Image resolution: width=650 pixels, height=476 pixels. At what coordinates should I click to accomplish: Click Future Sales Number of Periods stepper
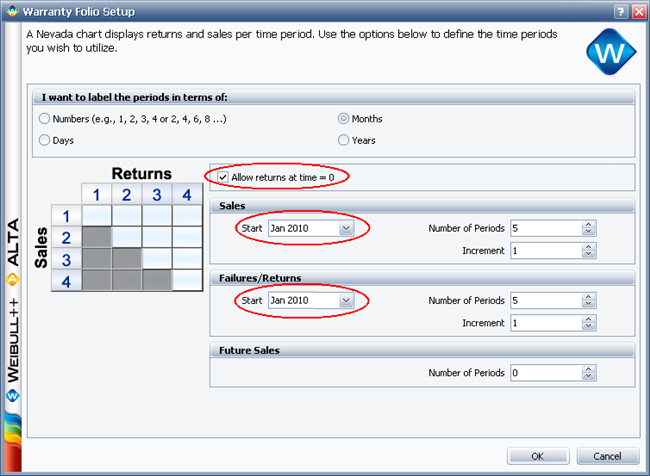pyautogui.click(x=588, y=372)
